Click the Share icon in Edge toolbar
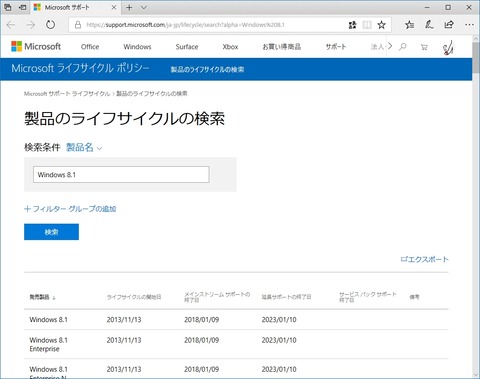 (449, 24)
